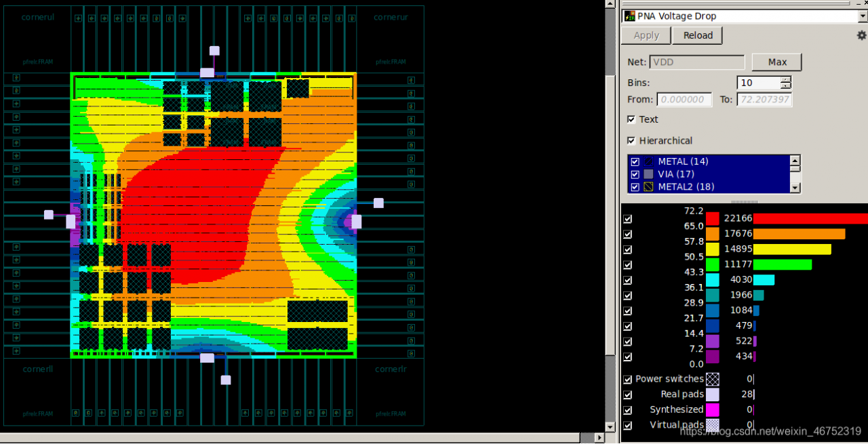Uncheck the Text checkbox

click(632, 119)
